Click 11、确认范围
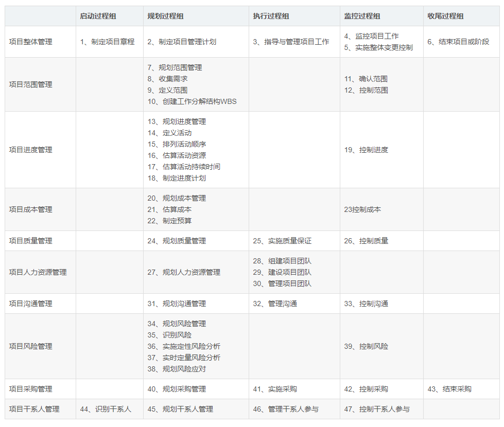The image size is (504, 427). pos(366,79)
